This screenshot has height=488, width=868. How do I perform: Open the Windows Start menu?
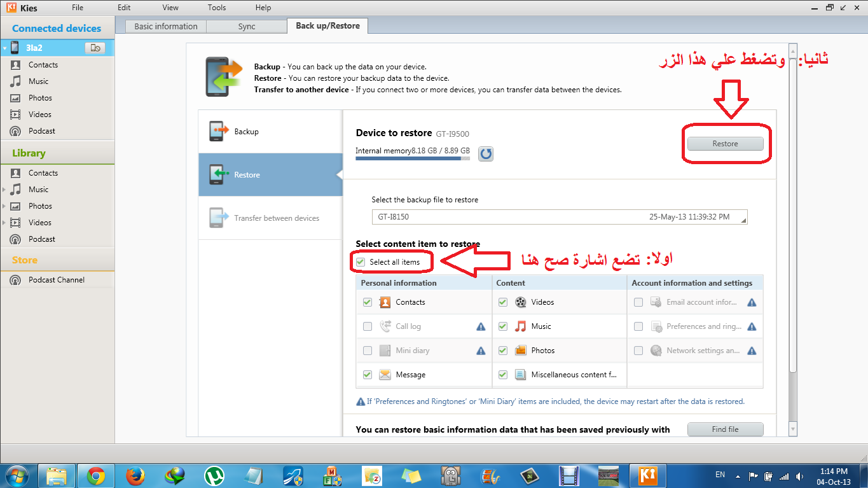pos(17,476)
